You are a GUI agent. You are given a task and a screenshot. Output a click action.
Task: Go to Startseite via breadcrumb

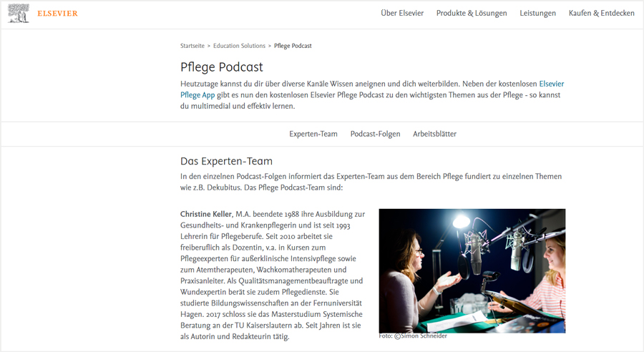pos(192,46)
